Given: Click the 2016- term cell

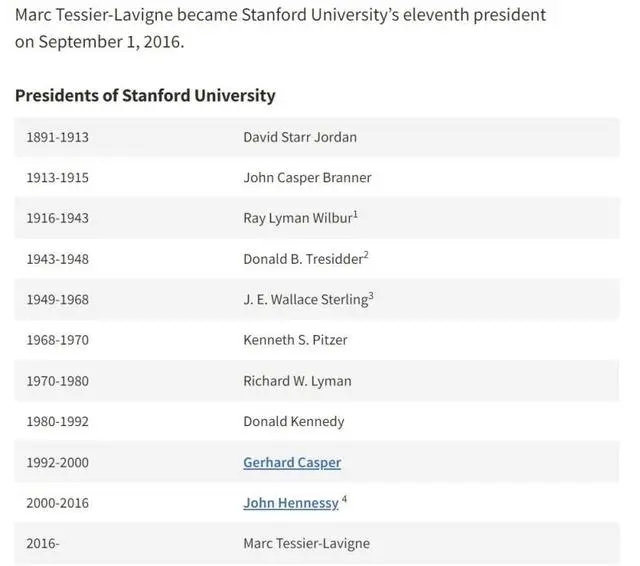Looking at the screenshot, I should tap(43, 544).
